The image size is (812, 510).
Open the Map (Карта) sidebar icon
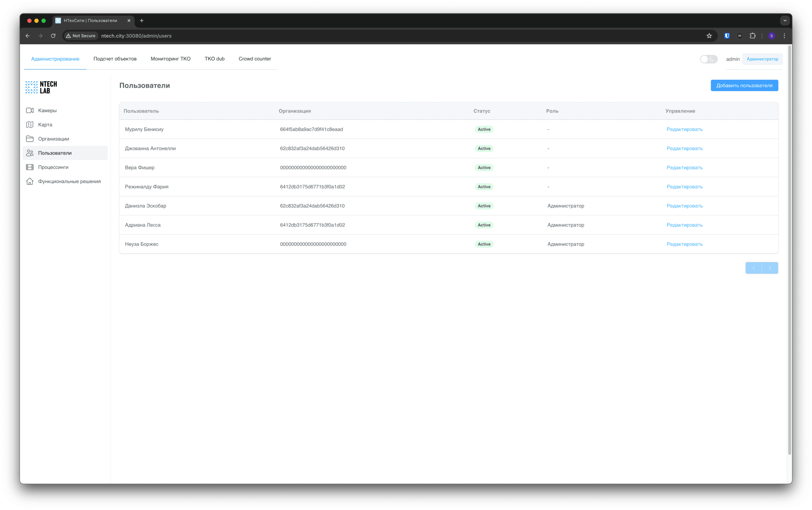pos(30,125)
